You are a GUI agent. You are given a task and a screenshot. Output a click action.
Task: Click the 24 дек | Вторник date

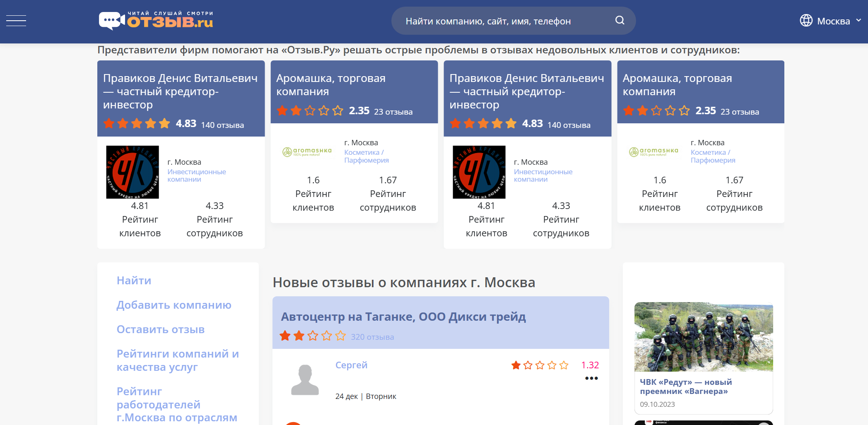(x=366, y=396)
